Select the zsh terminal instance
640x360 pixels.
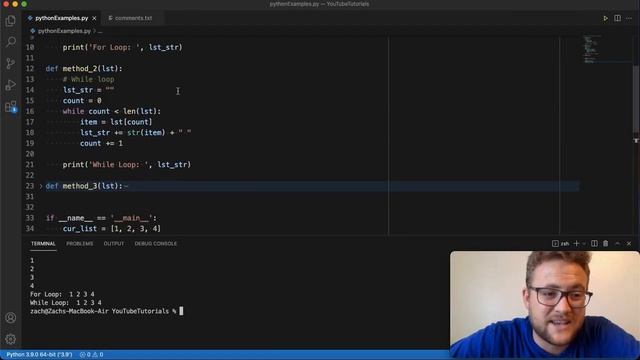(x=560, y=244)
